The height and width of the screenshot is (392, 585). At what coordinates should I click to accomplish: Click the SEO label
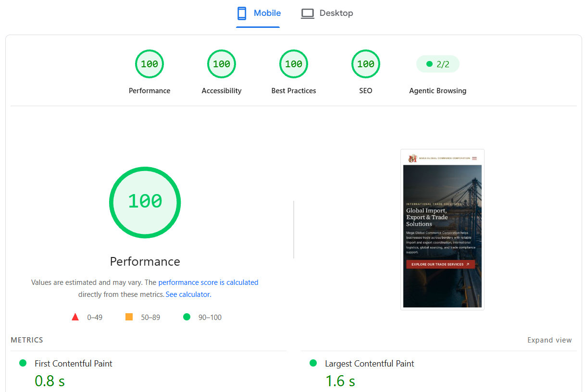tap(366, 91)
